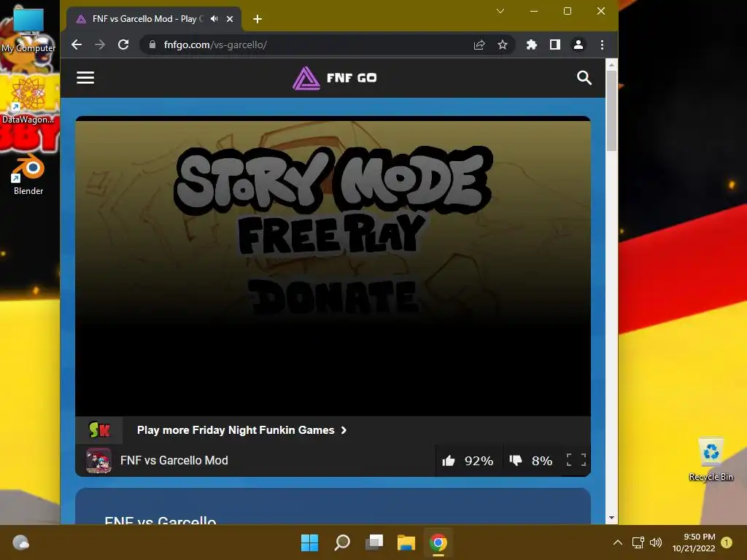Open taskbar Search

pos(342,542)
